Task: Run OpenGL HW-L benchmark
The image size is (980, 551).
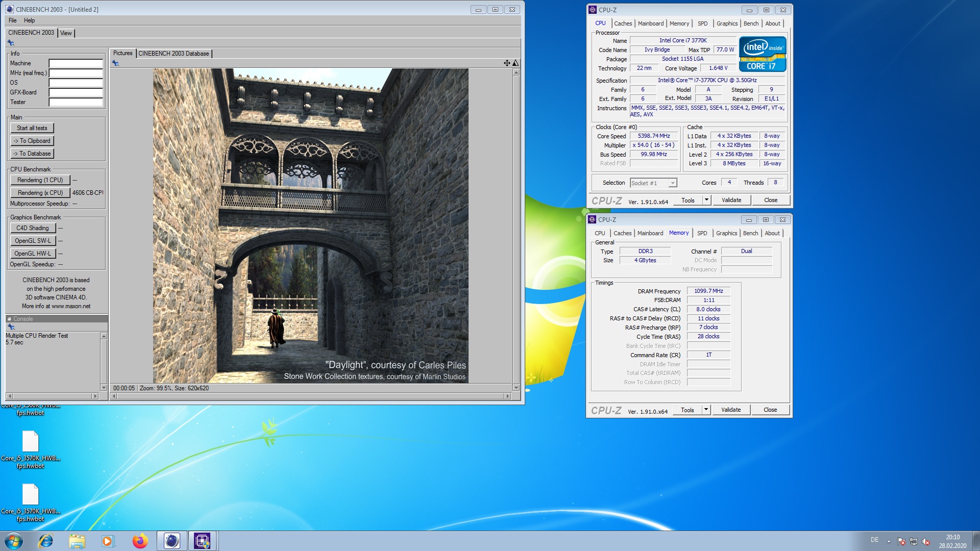Action: [x=33, y=254]
